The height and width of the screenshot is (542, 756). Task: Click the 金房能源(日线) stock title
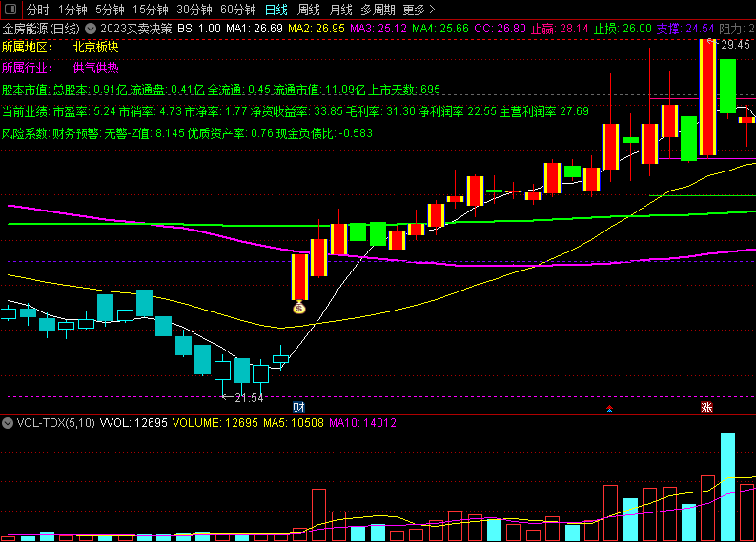coord(41,29)
